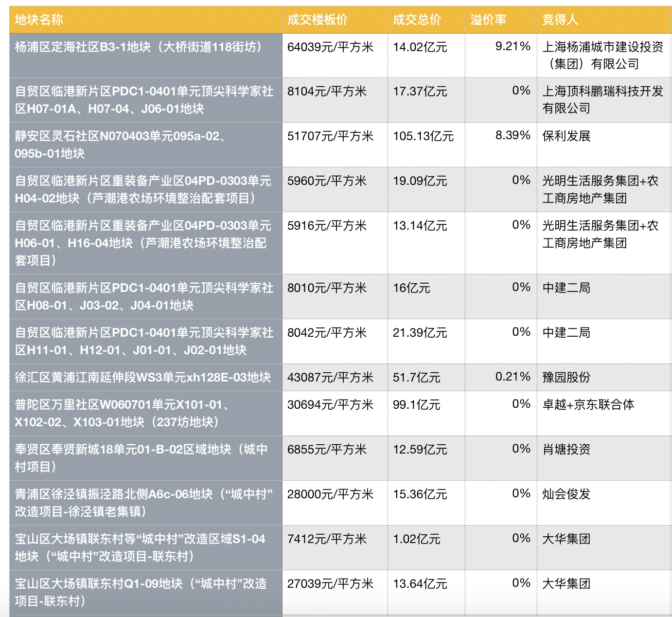This screenshot has width=672, height=617.
Task: Click the 28000元/平方米 floor price
Action: click(x=331, y=494)
